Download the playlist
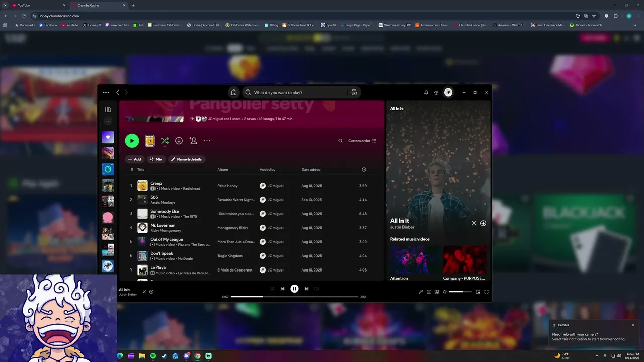This screenshot has height=362, width=644. pos(179,141)
